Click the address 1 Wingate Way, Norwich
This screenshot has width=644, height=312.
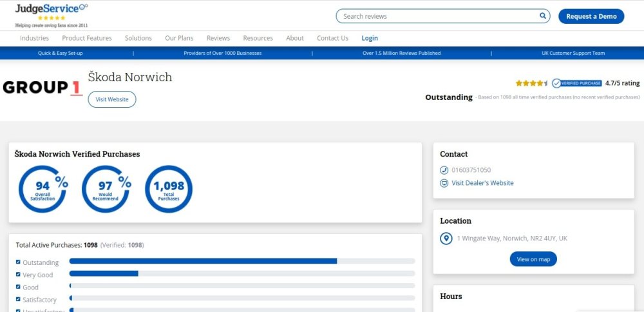512,239
